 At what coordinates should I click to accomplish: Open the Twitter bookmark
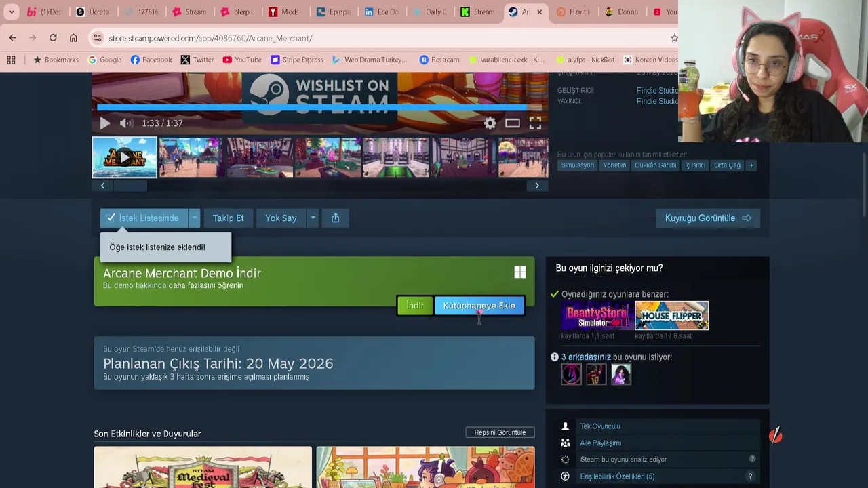coord(197,60)
